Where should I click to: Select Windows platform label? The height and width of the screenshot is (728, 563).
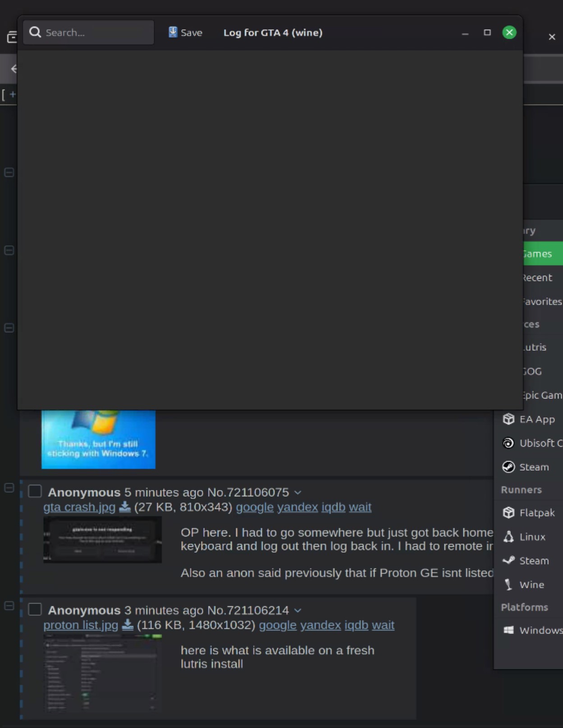(541, 630)
